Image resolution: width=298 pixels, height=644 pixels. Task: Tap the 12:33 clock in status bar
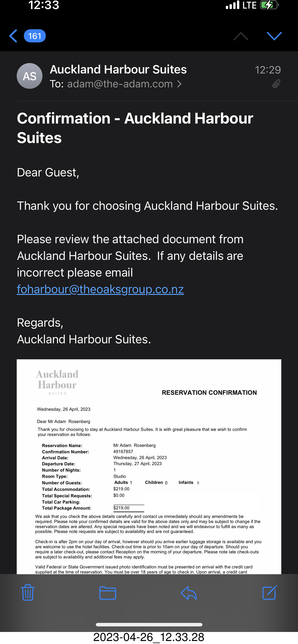click(44, 5)
